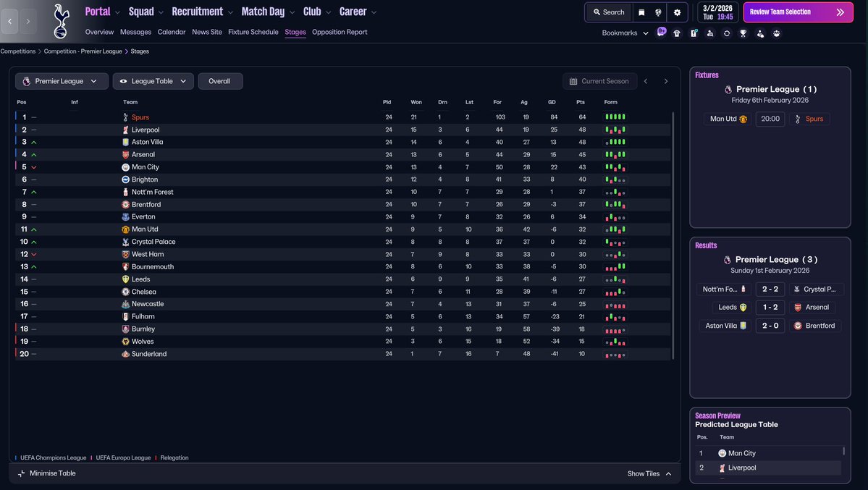868x490 pixels.
Task: Show next season with right chevron
Action: point(666,81)
